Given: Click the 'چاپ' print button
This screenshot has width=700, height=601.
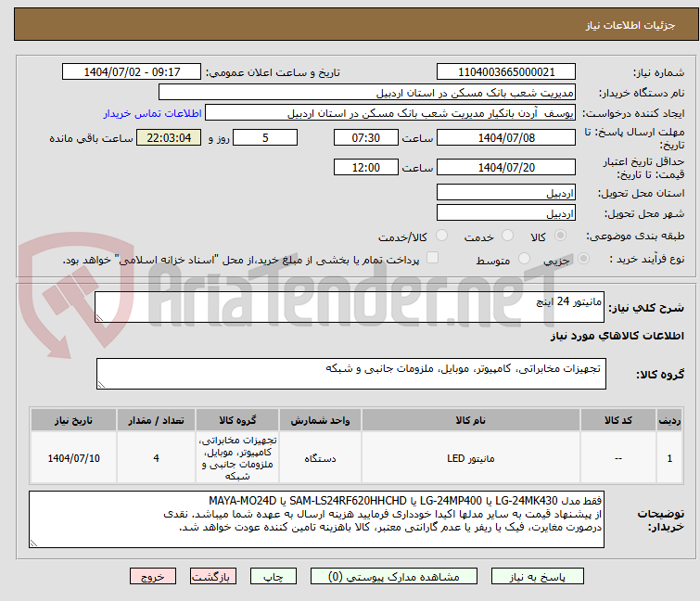Looking at the screenshot, I should pyautogui.click(x=274, y=577).
